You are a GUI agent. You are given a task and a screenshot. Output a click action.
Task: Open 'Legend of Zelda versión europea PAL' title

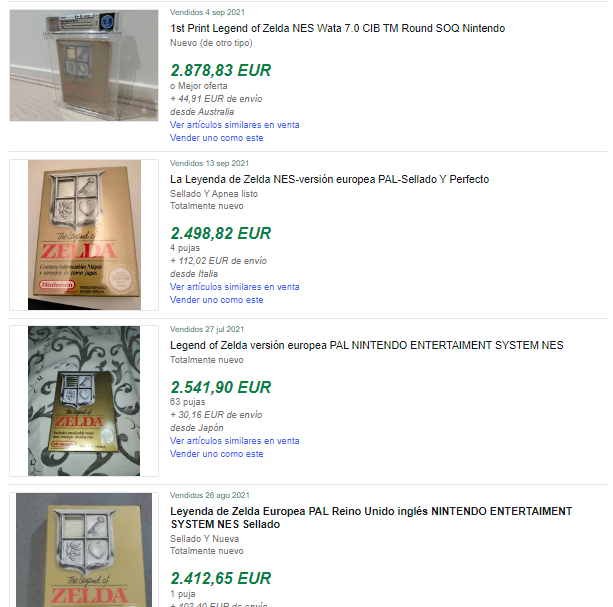367,346
